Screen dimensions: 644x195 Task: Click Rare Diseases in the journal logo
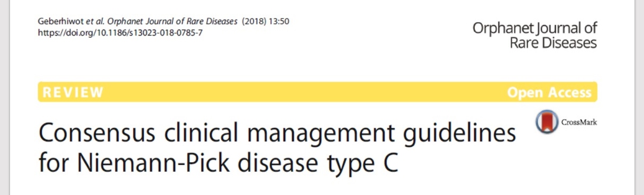554,42
